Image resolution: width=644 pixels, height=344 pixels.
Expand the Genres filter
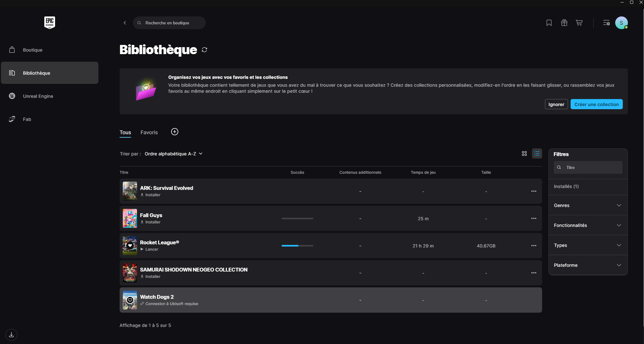coord(588,205)
